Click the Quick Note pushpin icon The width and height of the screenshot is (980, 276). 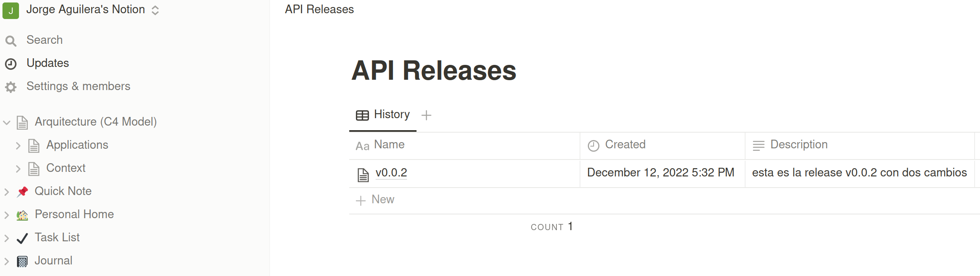pos(22,191)
